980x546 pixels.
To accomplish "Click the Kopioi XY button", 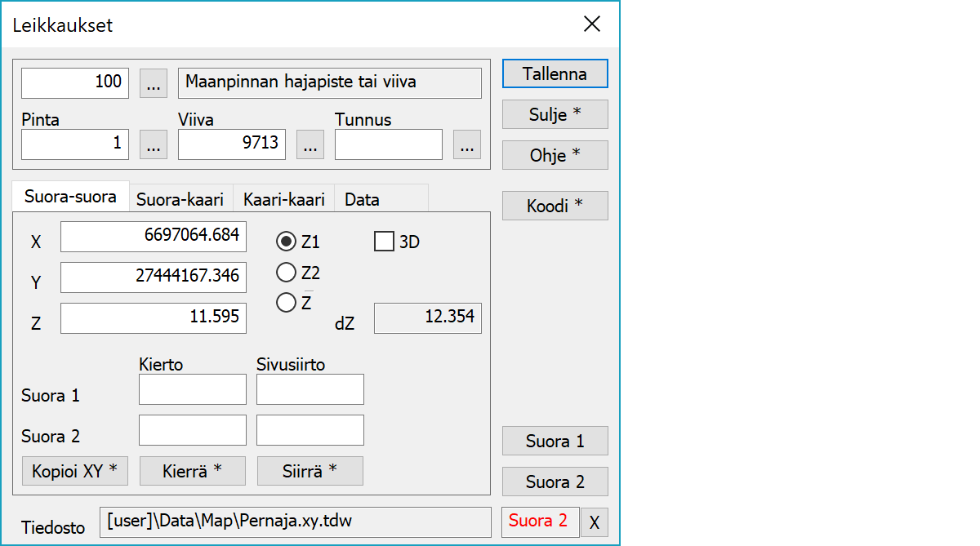I will point(74,471).
